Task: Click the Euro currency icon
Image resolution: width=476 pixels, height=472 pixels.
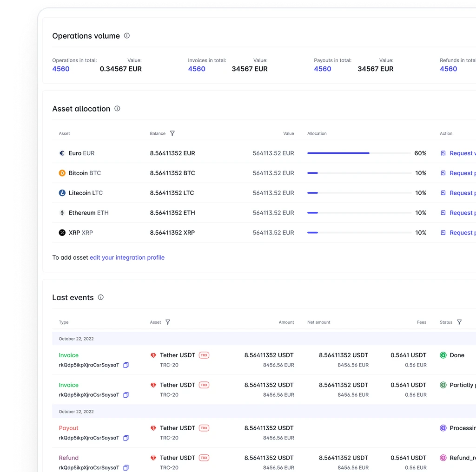Action: pyautogui.click(x=62, y=153)
